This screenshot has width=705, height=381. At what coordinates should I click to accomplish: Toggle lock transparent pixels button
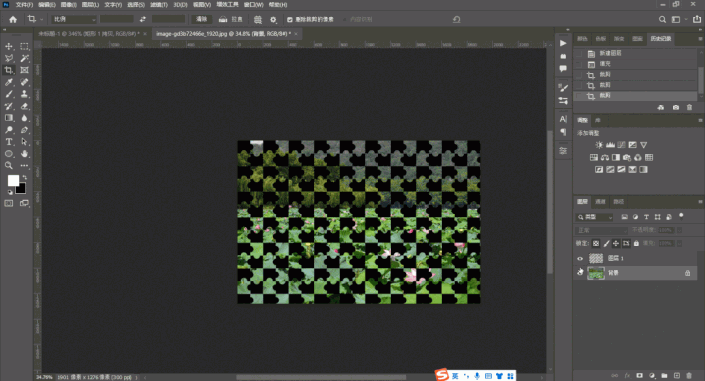pyautogui.click(x=596, y=243)
